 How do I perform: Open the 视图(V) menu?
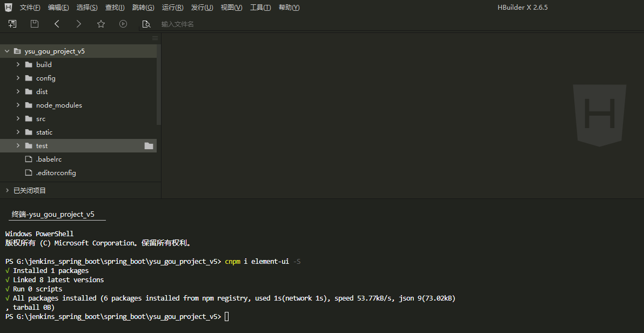(x=231, y=8)
